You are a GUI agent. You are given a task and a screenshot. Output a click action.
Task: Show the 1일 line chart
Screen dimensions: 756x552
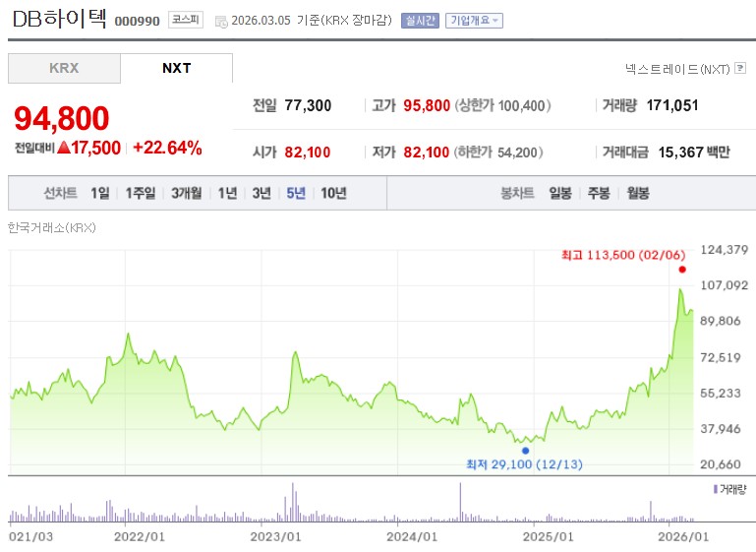point(100,193)
